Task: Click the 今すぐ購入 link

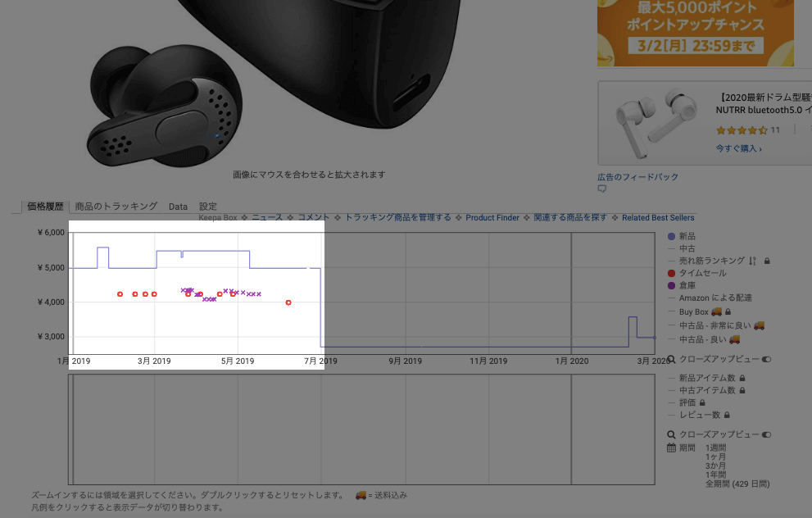Action: (x=738, y=148)
